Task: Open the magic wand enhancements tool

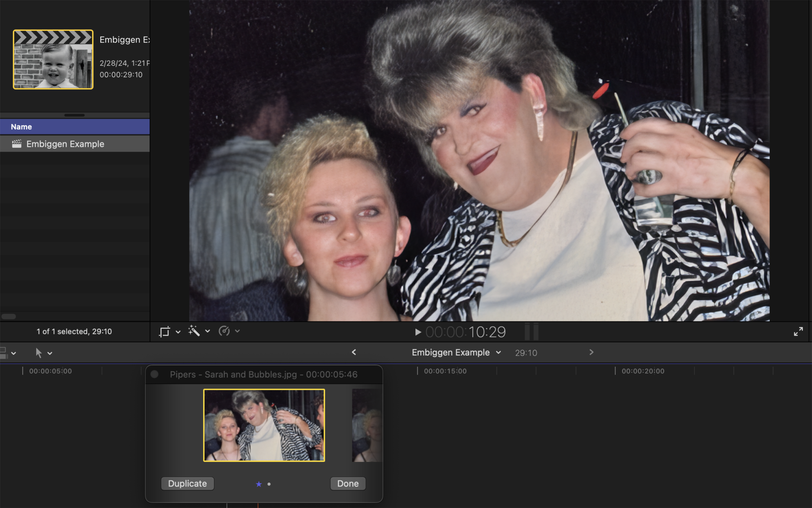Action: [193, 331]
